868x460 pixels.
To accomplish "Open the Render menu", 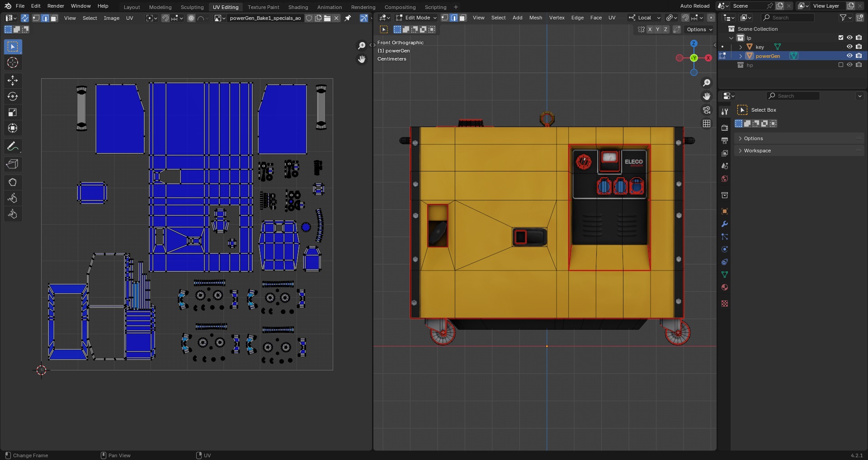I will coord(56,6).
